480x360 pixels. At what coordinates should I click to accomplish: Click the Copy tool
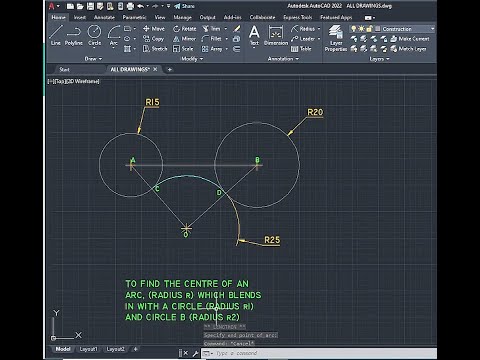[x=153, y=39]
